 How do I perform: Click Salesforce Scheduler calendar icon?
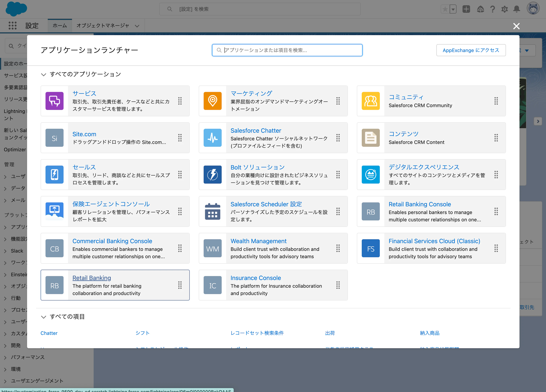(x=213, y=211)
